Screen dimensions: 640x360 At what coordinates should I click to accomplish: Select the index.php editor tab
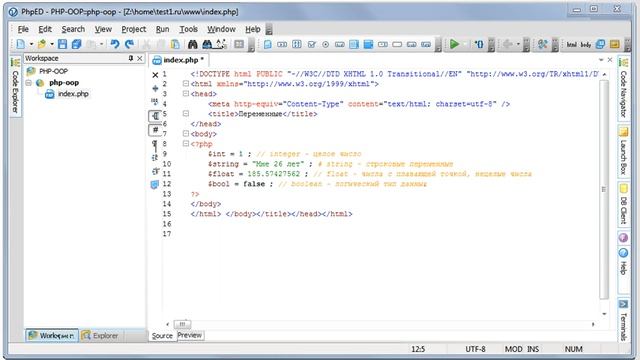point(178,60)
